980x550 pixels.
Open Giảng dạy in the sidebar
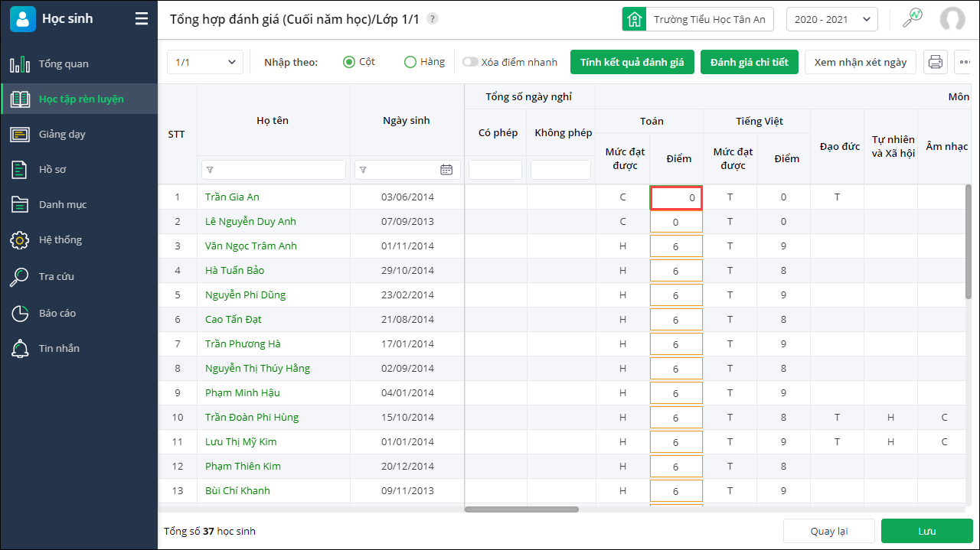click(62, 135)
